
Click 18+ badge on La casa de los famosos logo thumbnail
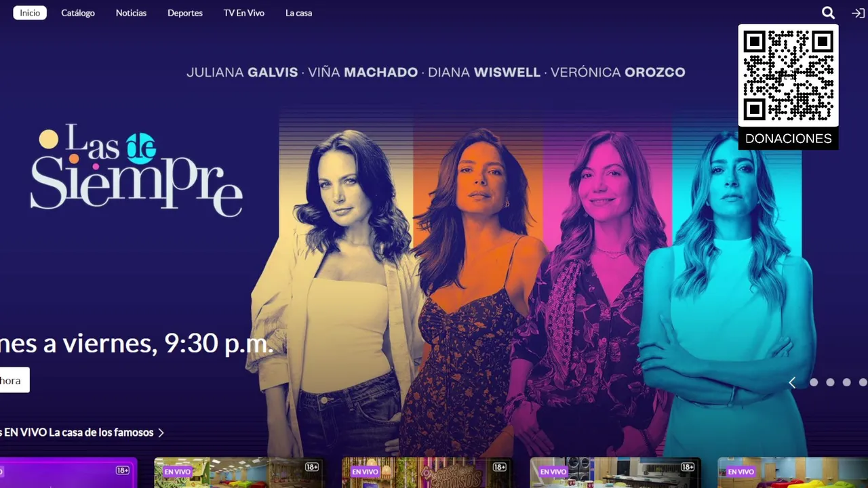500,467
